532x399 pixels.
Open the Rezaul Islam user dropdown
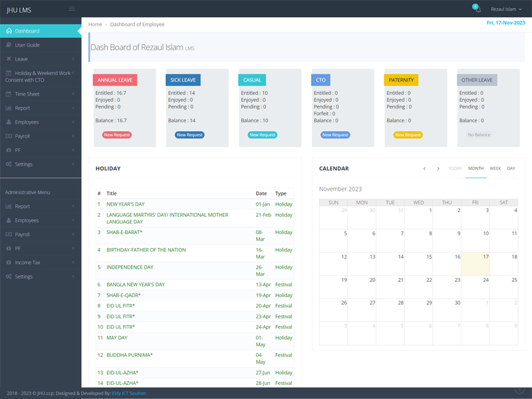506,9
